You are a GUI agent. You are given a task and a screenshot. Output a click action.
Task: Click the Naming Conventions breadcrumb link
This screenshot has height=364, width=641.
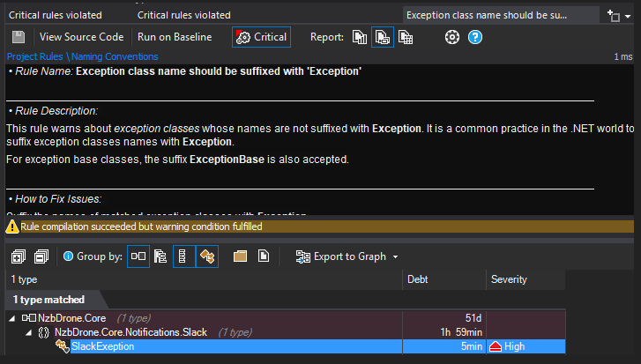point(115,56)
